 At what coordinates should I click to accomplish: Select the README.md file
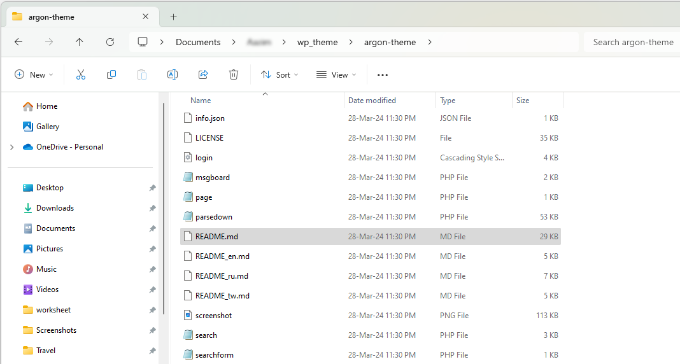pos(370,236)
